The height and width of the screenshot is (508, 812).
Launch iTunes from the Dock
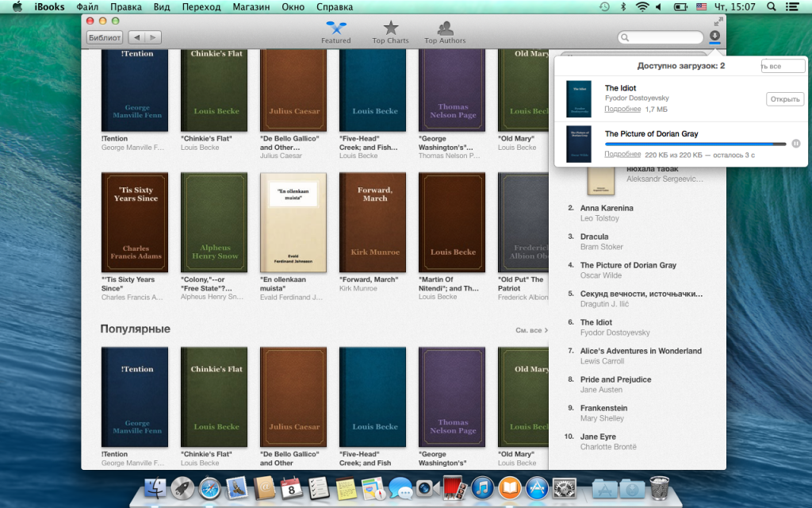[x=481, y=487]
